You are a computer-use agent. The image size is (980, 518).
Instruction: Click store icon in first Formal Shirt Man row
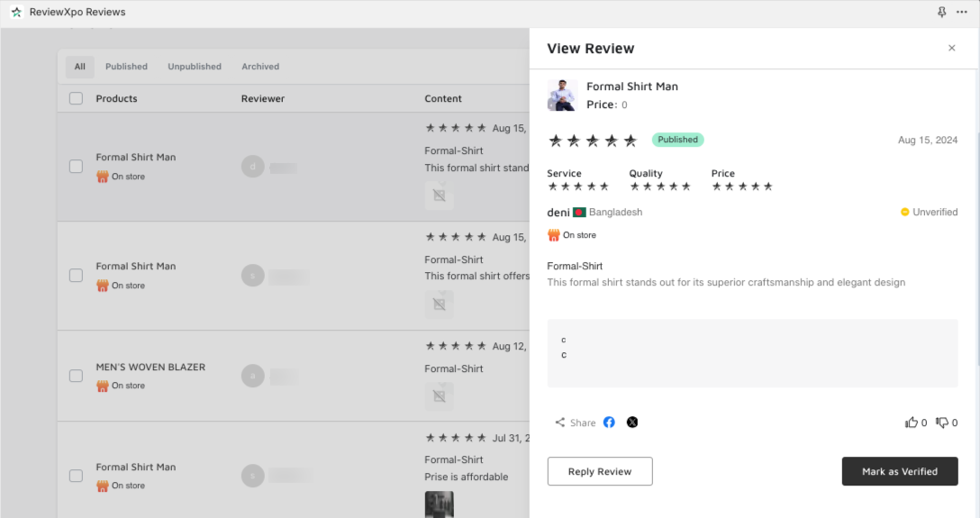[x=103, y=177]
